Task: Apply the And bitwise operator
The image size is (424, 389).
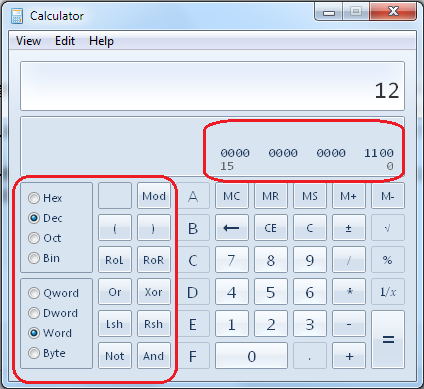Action: point(154,356)
